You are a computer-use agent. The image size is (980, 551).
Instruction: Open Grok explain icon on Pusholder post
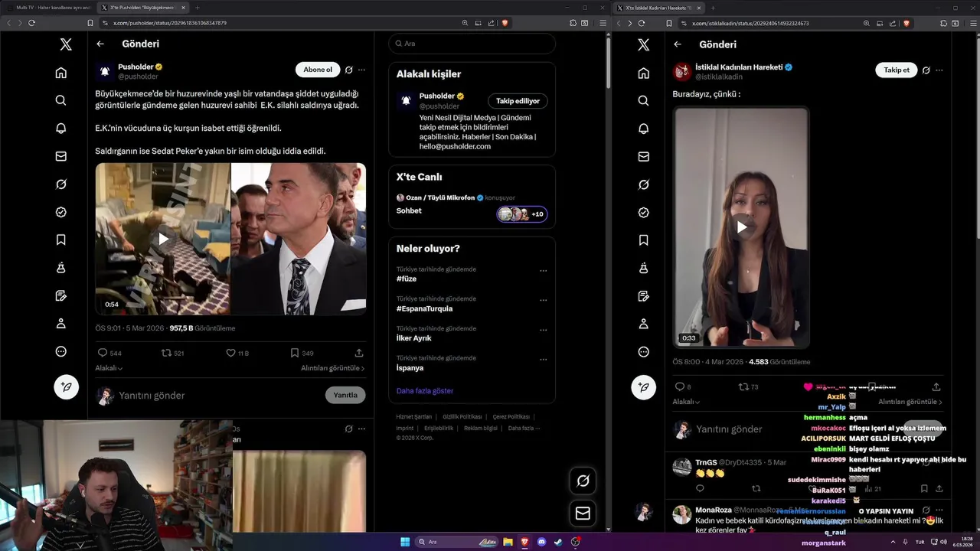tap(348, 70)
